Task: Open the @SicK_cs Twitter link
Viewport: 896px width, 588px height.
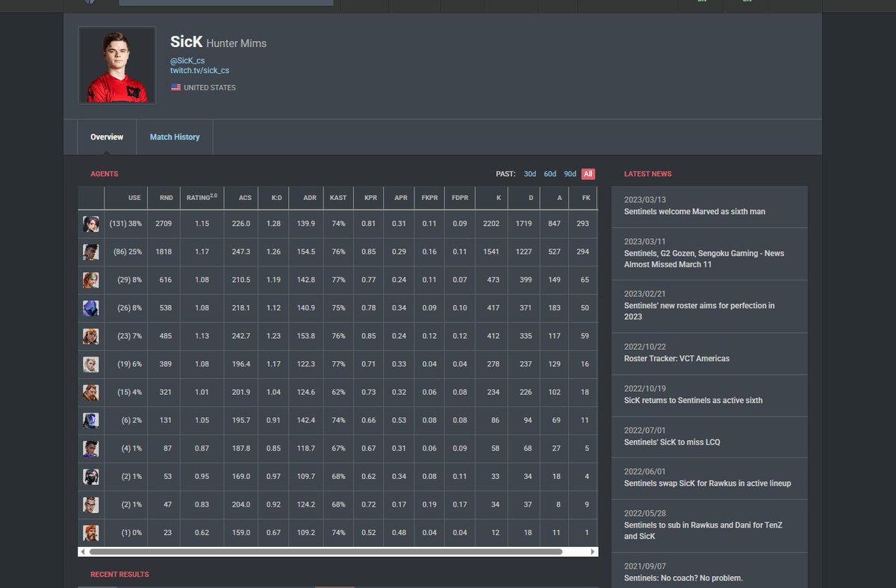Action: [187, 60]
